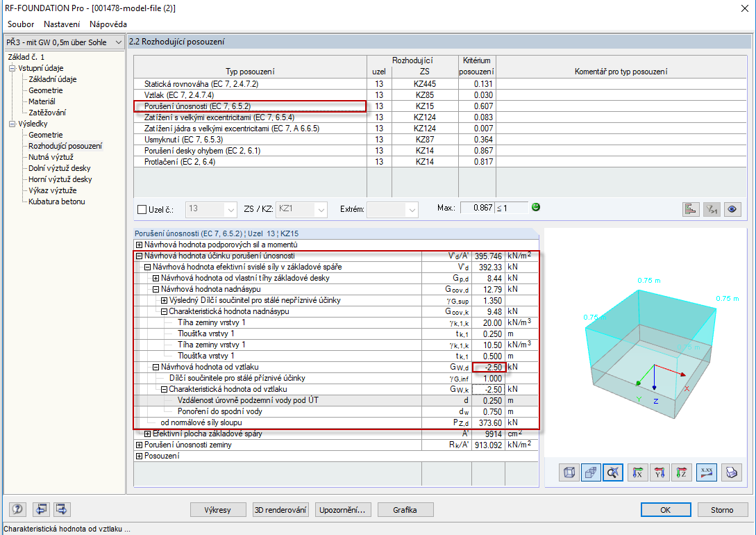The image size is (756, 535).
Task: Select Horní výztuž desky in the tree
Action: click(60, 179)
